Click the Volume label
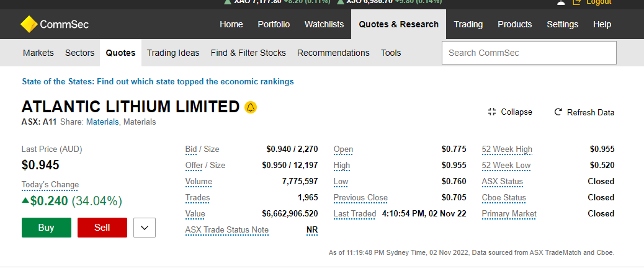Image resolution: width=644 pixels, height=271 pixels. coord(199,182)
